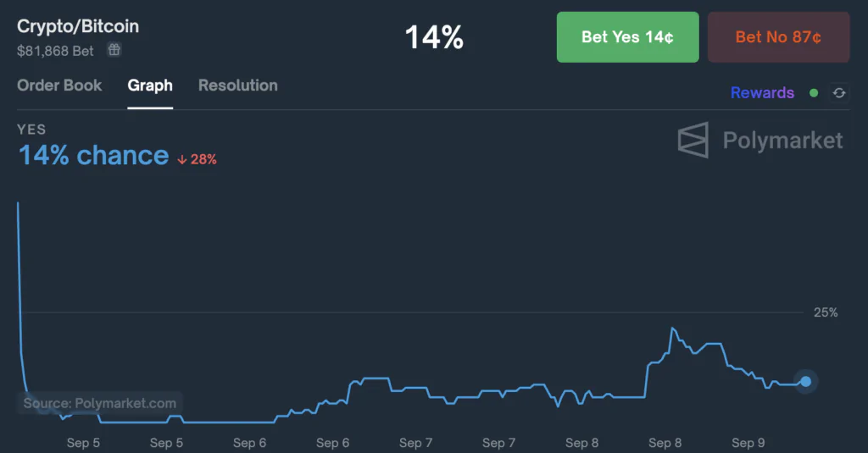Click the refresh icon next to Rewards

839,93
